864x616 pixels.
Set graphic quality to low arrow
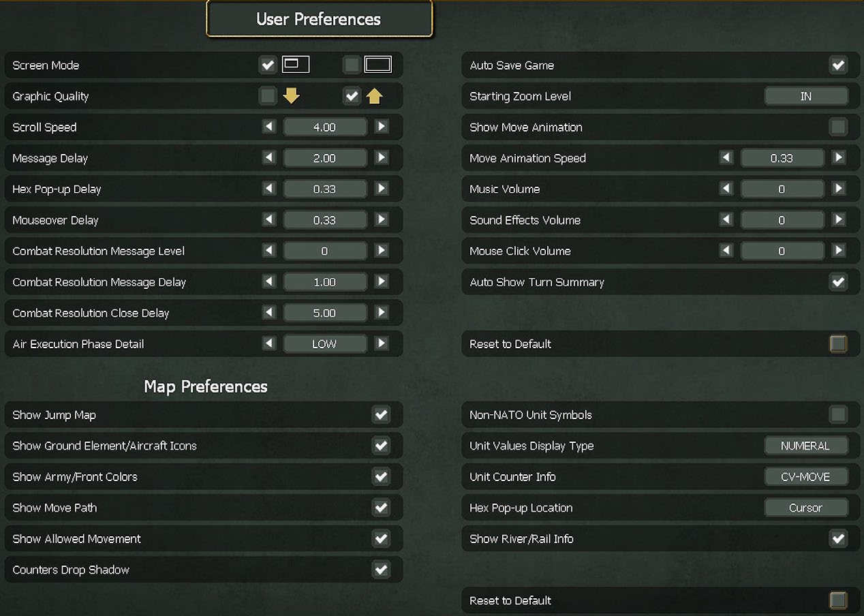tap(291, 96)
